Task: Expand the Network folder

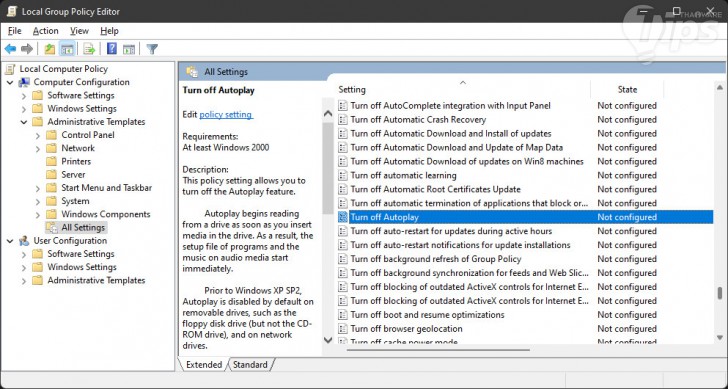Action: pyautogui.click(x=38, y=149)
